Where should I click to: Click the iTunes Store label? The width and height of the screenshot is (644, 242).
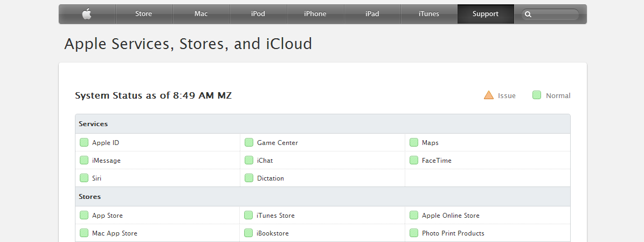click(x=275, y=216)
